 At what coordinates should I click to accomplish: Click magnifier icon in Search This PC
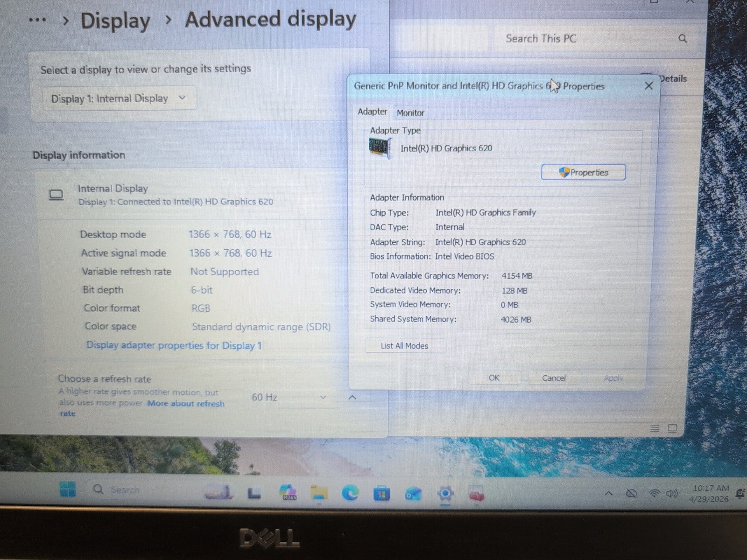683,39
